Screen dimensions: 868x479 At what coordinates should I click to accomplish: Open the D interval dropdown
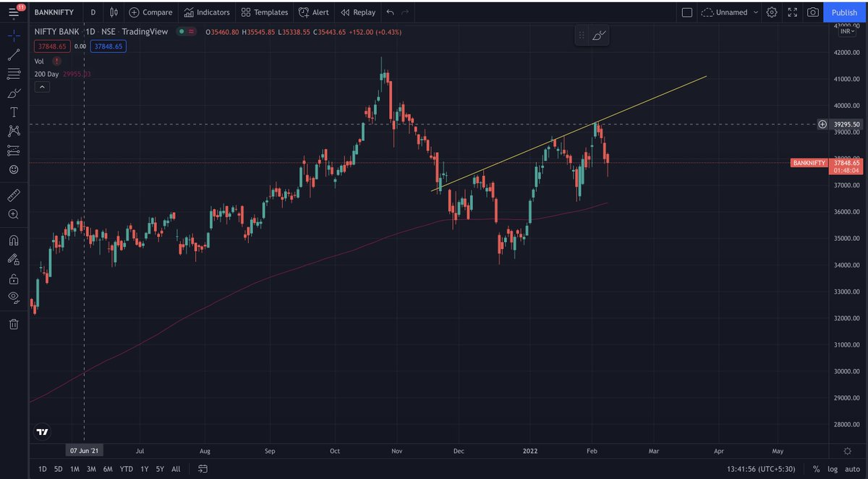(93, 12)
